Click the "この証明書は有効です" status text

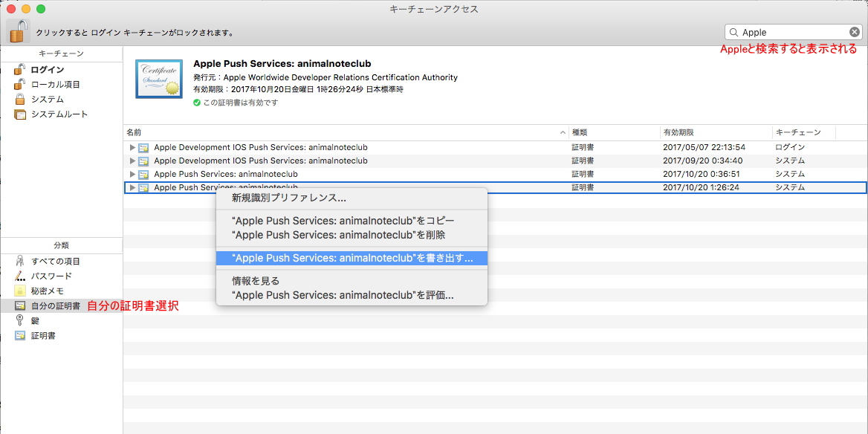tap(240, 103)
